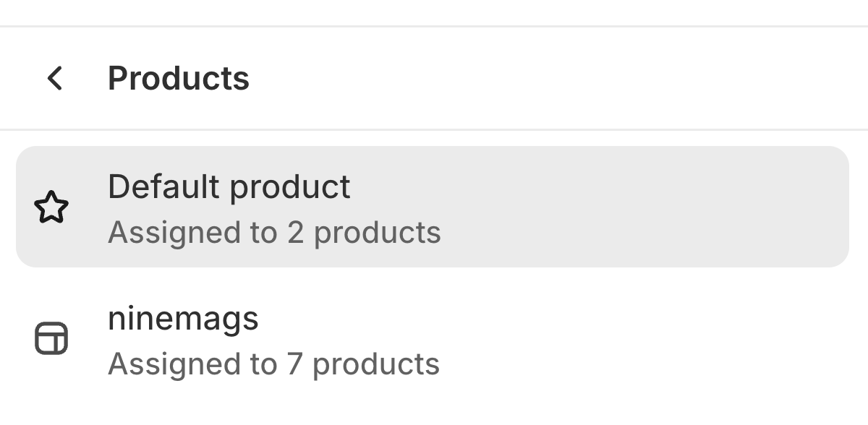Image resolution: width=868 pixels, height=425 pixels.
Task: Click the "Assigned to 2 products" subtitle
Action: tap(274, 233)
